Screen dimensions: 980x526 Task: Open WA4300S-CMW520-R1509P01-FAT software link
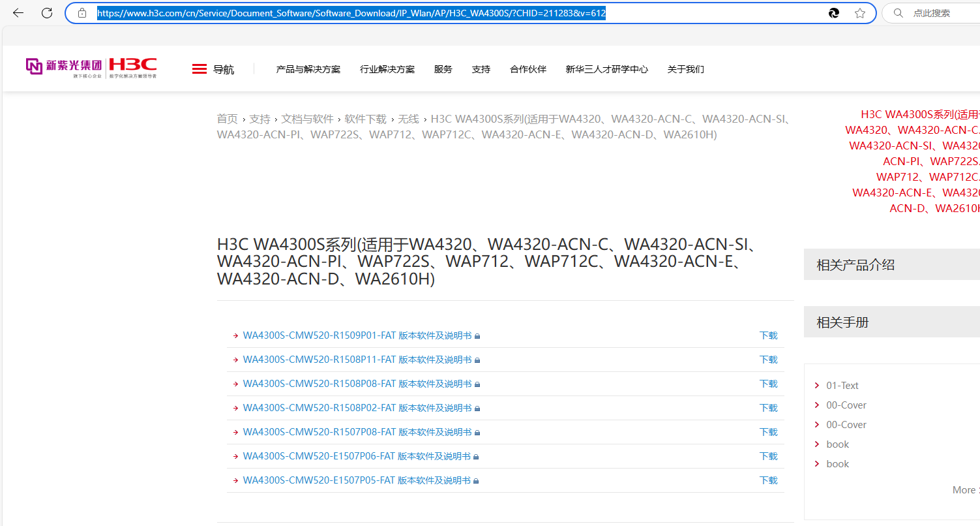pyautogui.click(x=357, y=335)
